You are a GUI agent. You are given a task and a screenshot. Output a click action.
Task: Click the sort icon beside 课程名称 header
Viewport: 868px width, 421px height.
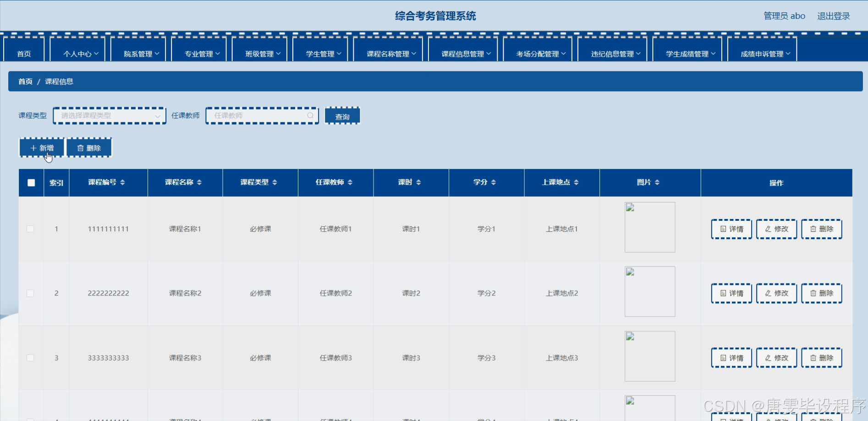point(199,182)
